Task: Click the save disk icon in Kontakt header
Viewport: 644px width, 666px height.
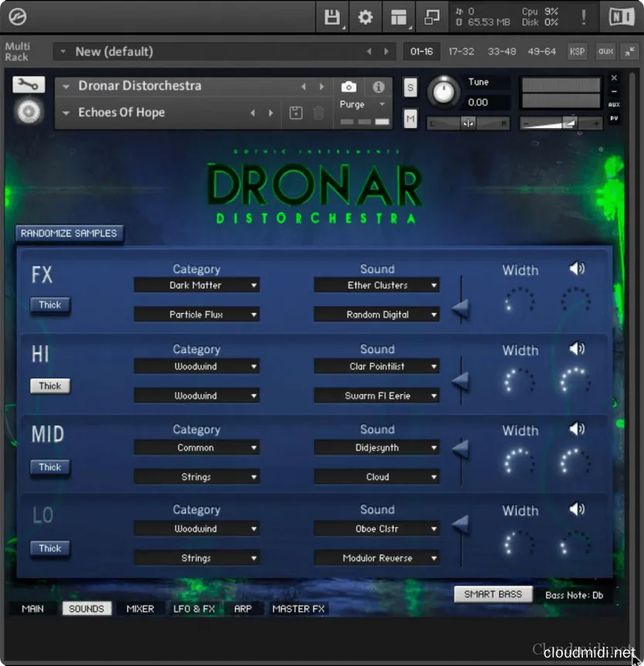Action: click(x=332, y=17)
